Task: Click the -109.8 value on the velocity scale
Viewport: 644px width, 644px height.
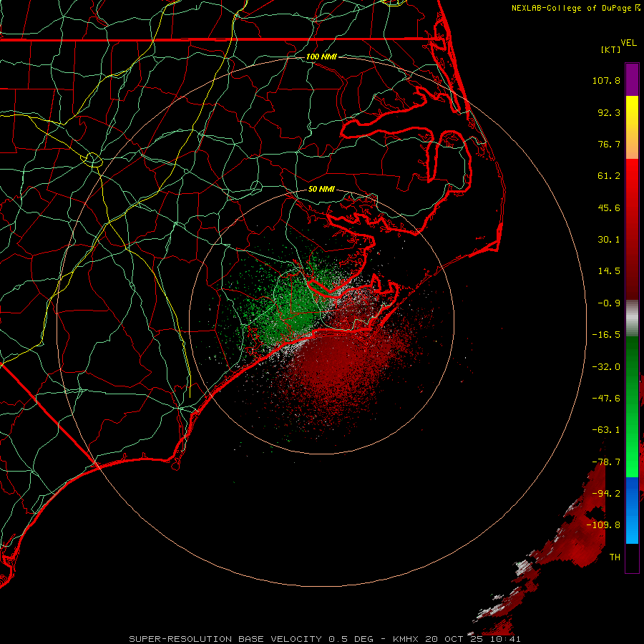Action: coord(603,525)
